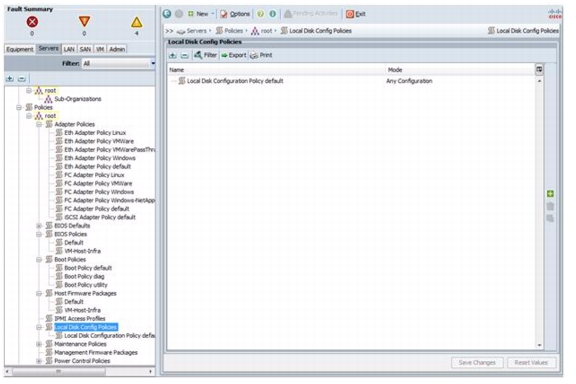Click the minor faults yellow warning icon
This screenshot has width=576, height=384.
pyautogui.click(x=137, y=22)
